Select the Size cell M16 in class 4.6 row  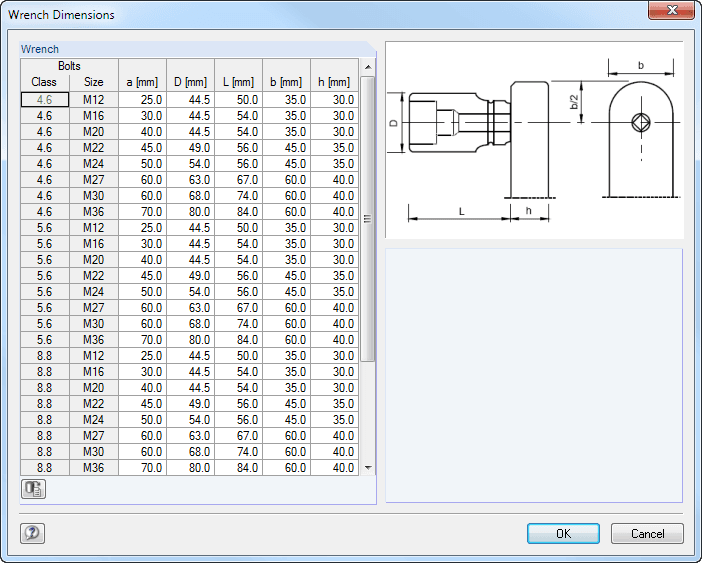tap(94, 115)
